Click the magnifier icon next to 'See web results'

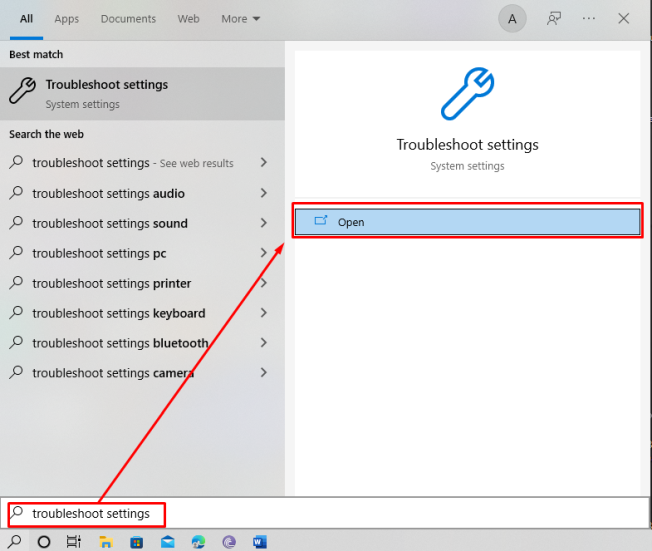(x=16, y=162)
